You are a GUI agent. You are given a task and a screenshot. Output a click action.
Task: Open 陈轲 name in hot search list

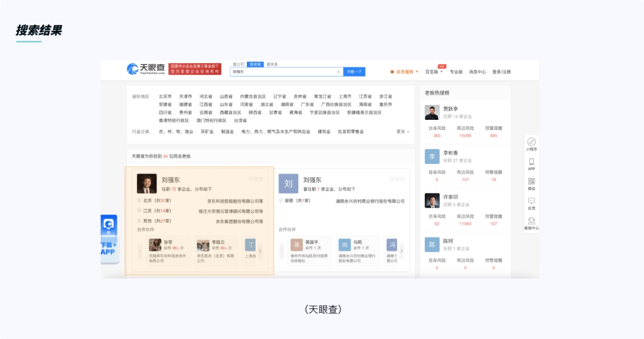point(448,241)
